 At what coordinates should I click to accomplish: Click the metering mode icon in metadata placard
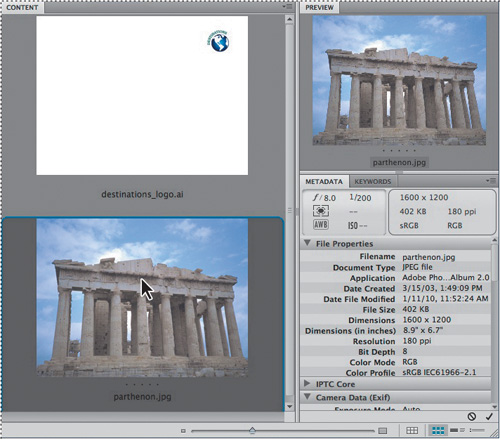click(321, 211)
